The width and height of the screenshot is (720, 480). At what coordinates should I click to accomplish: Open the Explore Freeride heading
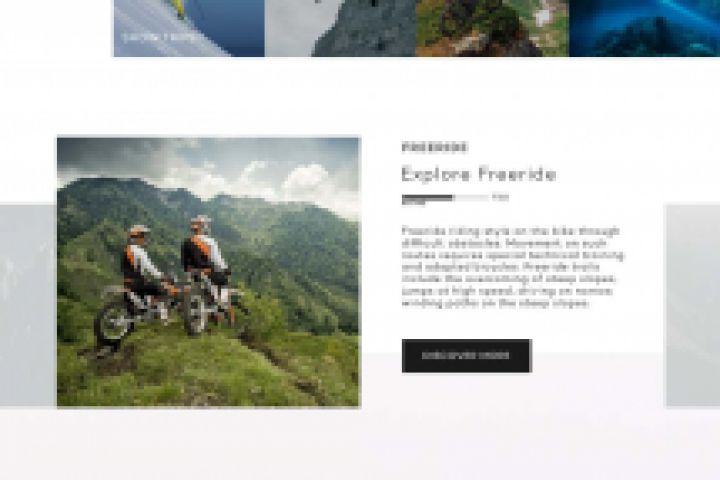tap(478, 174)
